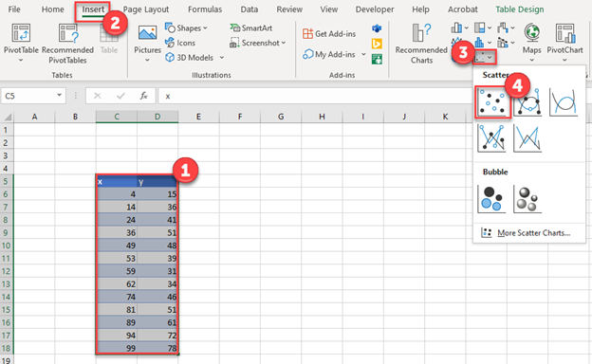Select the y header cell in the table
The height and width of the screenshot is (364, 592).
pyautogui.click(x=157, y=181)
